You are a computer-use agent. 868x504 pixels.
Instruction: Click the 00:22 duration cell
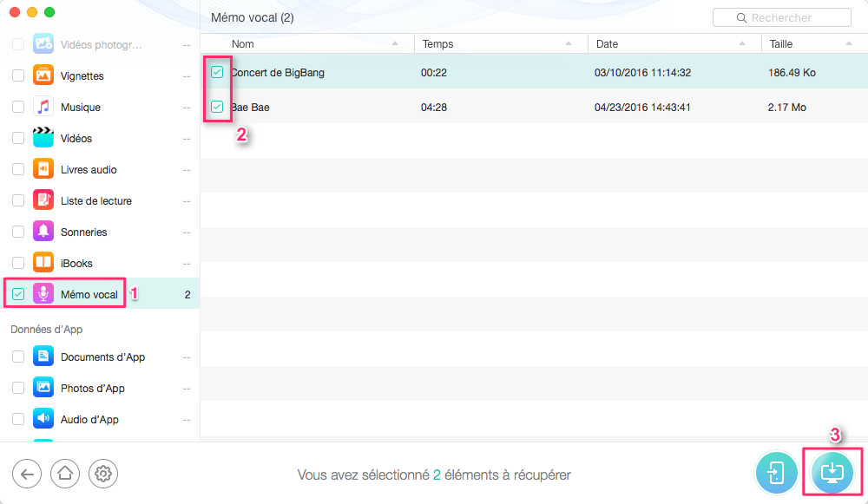tap(433, 73)
